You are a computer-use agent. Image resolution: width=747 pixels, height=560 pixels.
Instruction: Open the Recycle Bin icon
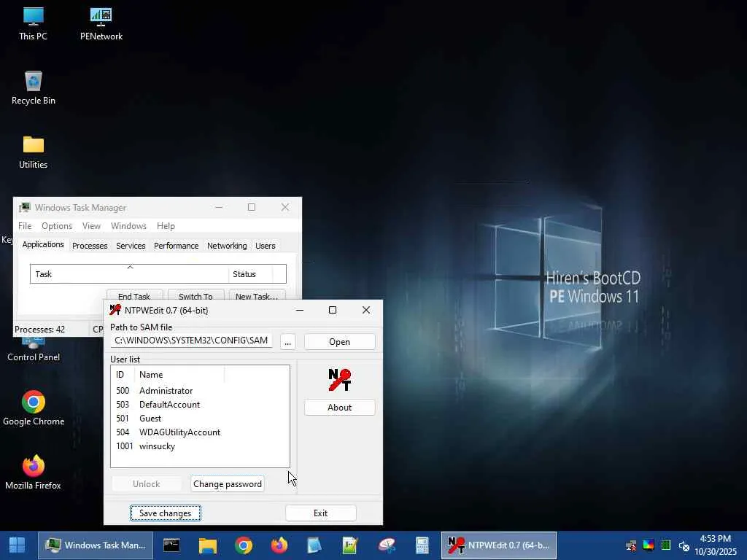click(34, 87)
